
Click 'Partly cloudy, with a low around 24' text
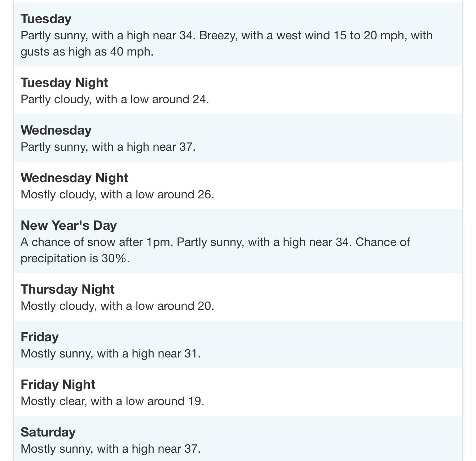(x=115, y=99)
